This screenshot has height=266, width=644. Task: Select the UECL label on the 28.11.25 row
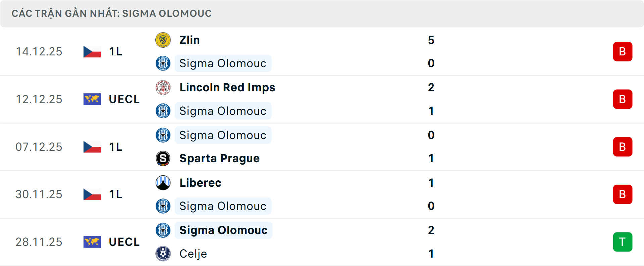coord(124,242)
